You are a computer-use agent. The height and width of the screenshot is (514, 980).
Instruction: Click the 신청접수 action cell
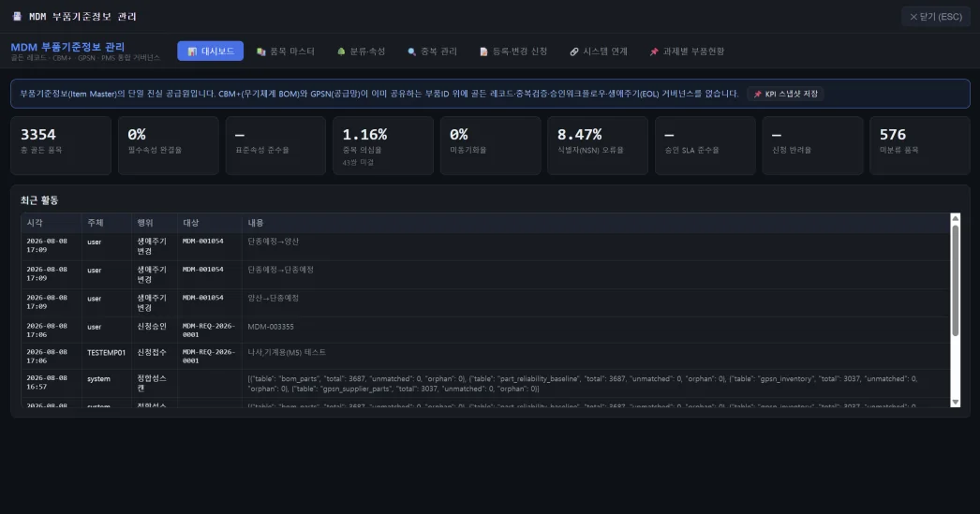coord(155,356)
